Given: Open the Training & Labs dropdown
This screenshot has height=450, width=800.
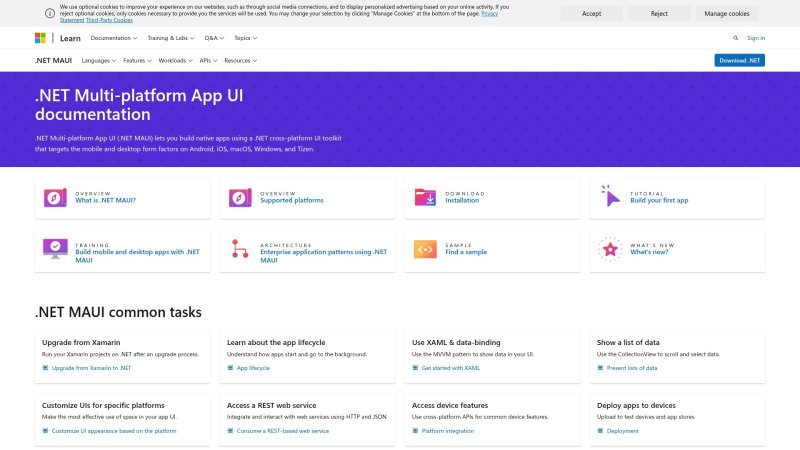Looking at the screenshot, I should point(171,38).
